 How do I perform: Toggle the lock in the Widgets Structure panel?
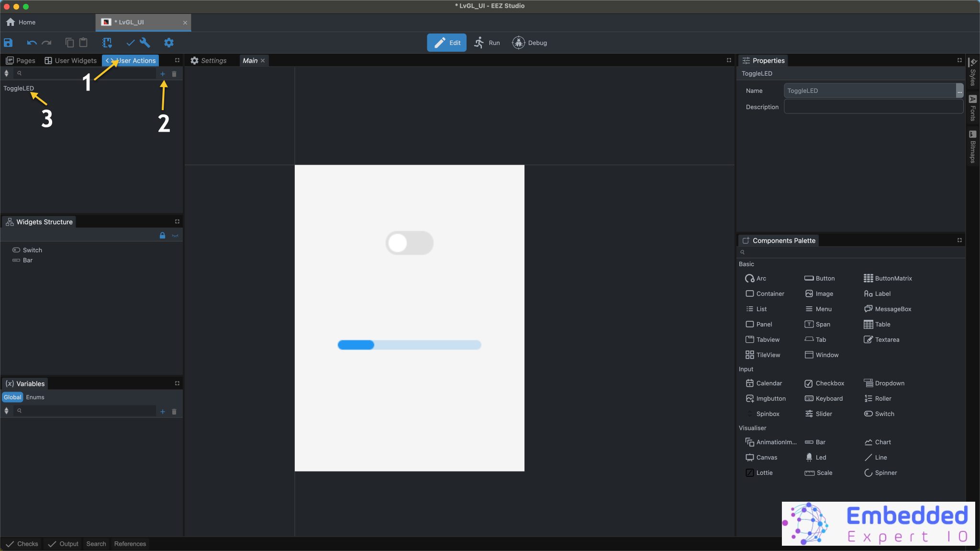tap(162, 235)
